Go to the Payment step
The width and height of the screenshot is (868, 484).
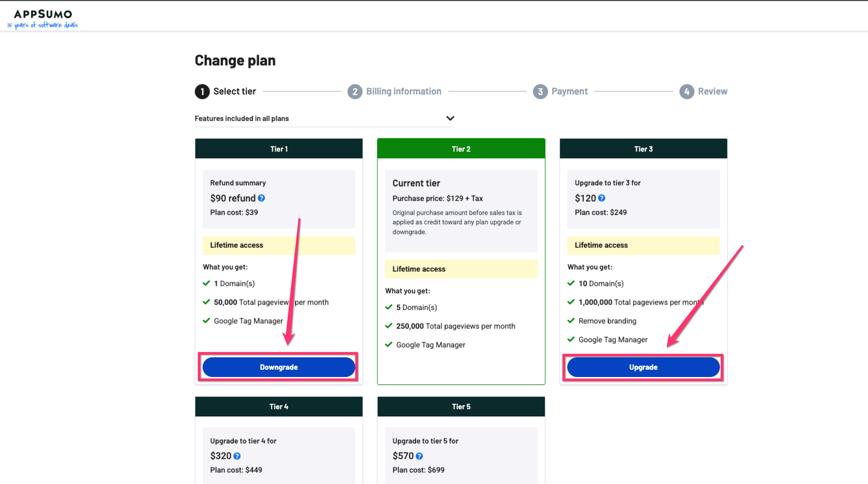pyautogui.click(x=570, y=91)
